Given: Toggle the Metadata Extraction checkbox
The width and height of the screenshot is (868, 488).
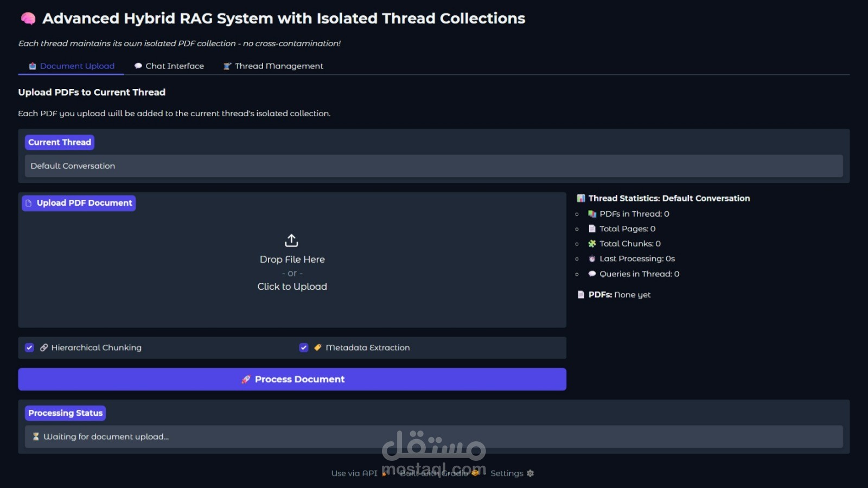Looking at the screenshot, I should 304,347.
